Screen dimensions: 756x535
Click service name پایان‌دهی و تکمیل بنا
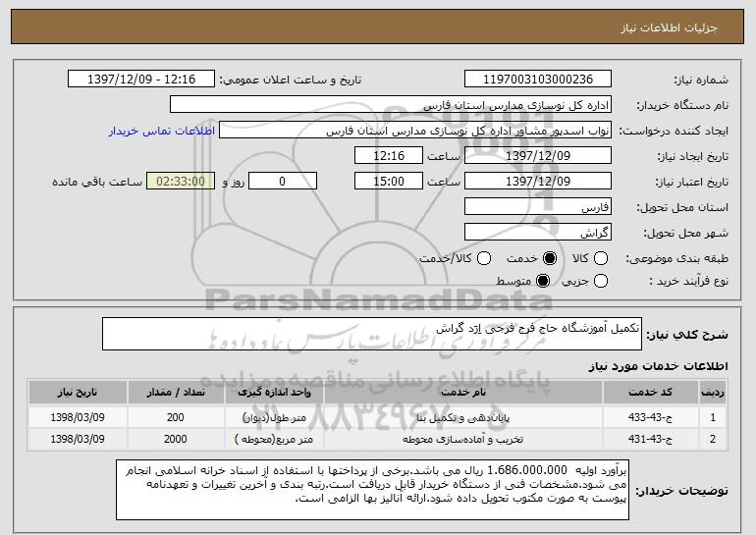pyautogui.click(x=463, y=418)
